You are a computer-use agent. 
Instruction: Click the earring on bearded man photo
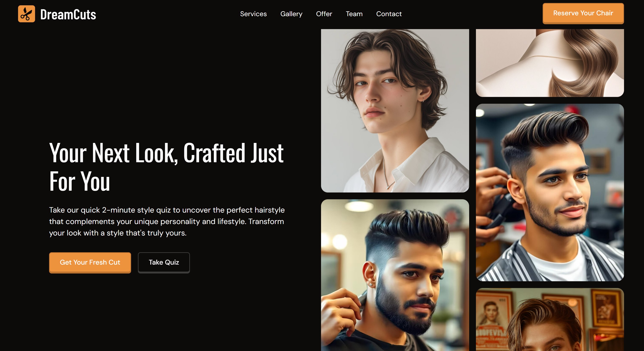pos(371,285)
